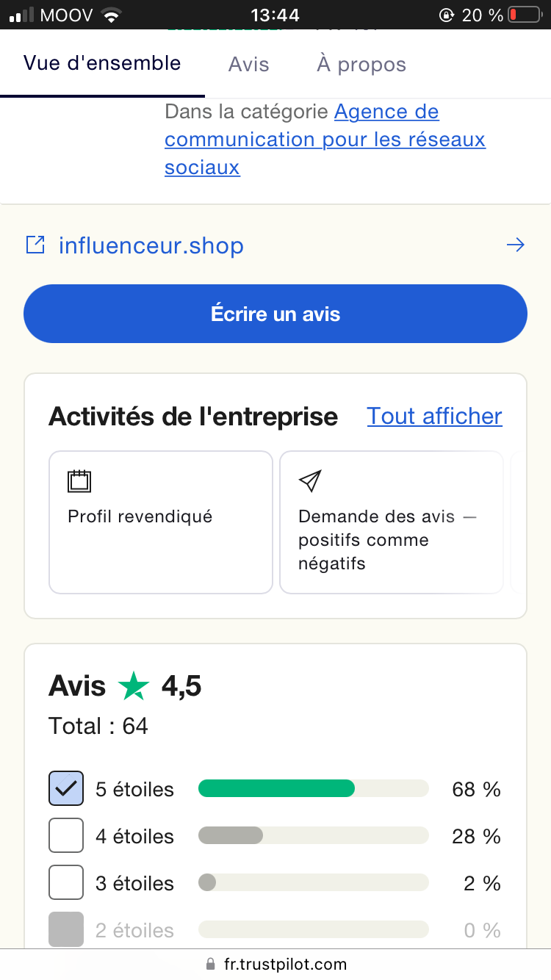Click the external link icon beside influenceur.shop
Screen dimensions: 551x980
(x=35, y=245)
